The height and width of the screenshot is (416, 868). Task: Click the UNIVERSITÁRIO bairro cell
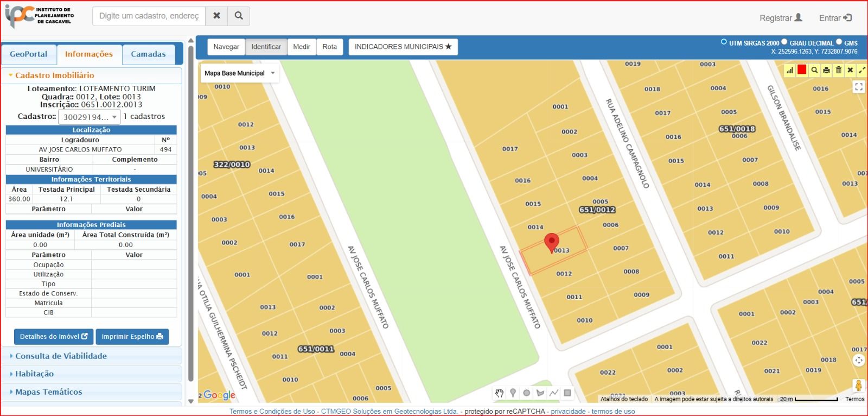click(x=49, y=169)
